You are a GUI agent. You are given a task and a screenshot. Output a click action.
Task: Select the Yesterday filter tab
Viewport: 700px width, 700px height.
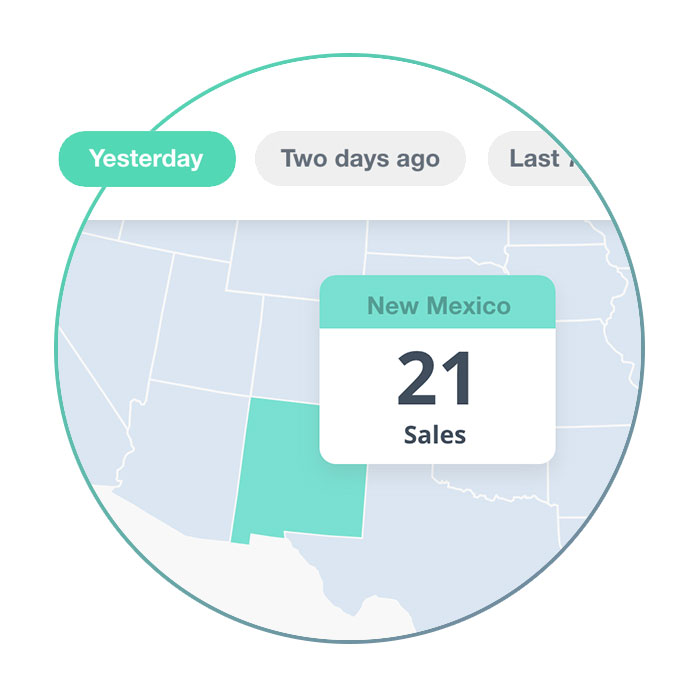click(146, 159)
